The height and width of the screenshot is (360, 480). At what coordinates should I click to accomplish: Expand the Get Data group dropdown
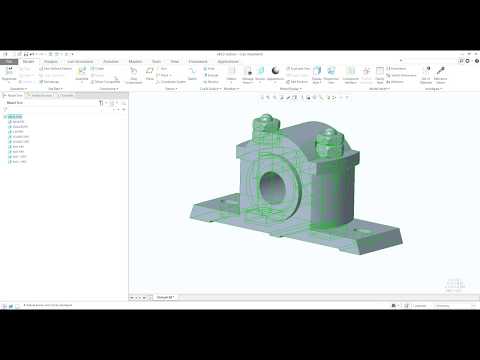pos(55,89)
